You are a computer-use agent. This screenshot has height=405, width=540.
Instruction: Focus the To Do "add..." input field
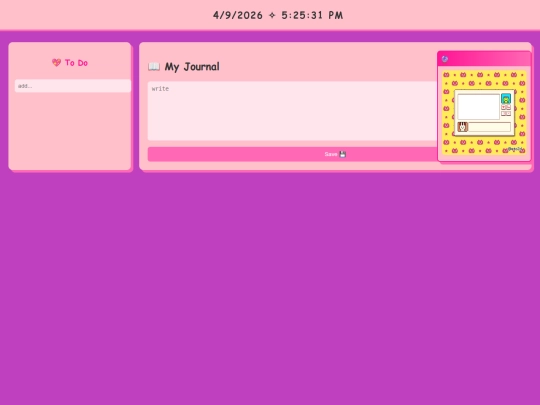pos(73,86)
